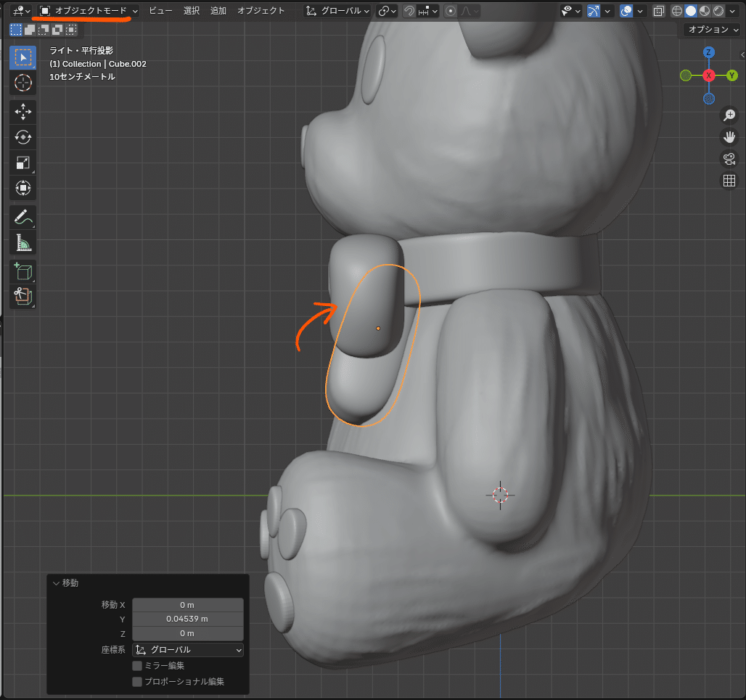Screen dimensions: 746x700
Task: Activate the Scale tool
Action: pyautogui.click(x=22, y=162)
